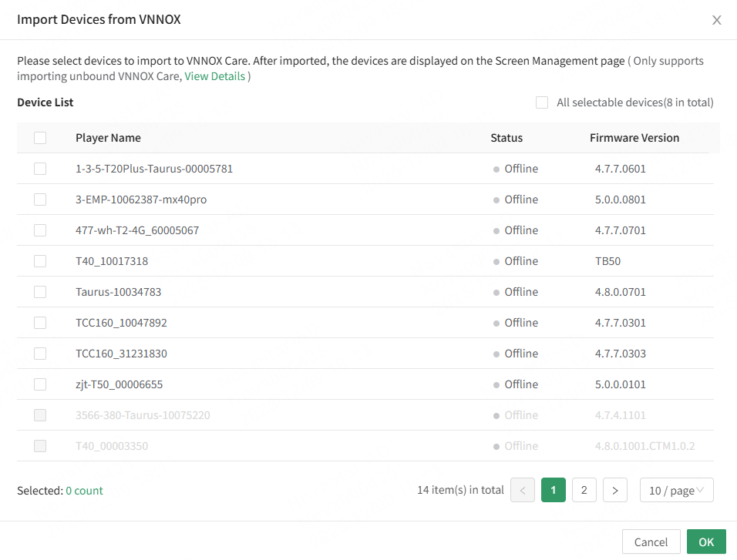Viewport: 737px width, 560px height.
Task: Open the 10 / page dropdown
Action: click(676, 491)
